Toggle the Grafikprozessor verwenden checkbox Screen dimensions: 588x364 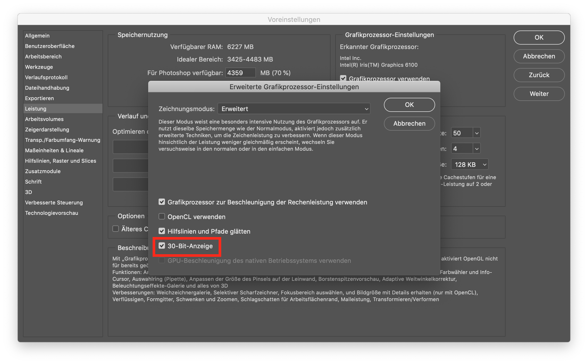(343, 78)
